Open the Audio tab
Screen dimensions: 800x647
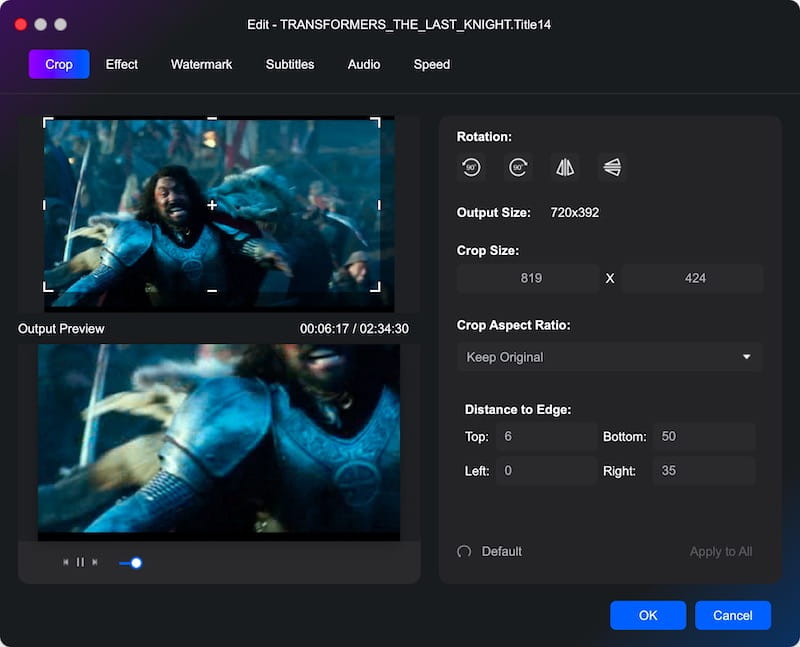click(364, 64)
